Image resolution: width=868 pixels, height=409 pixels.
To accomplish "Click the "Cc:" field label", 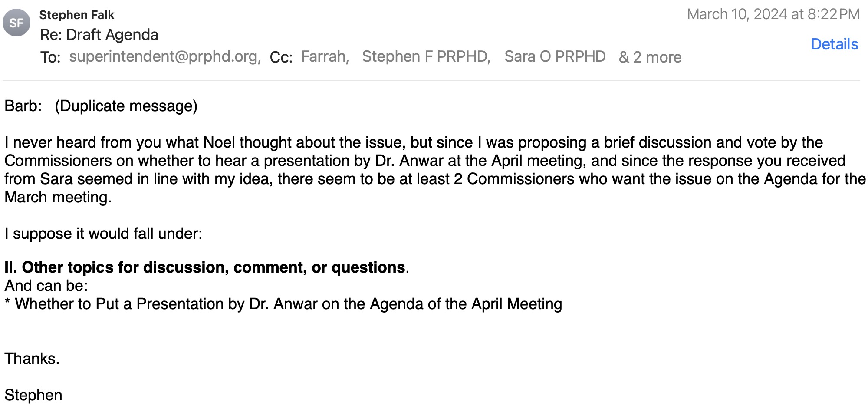I will pos(281,57).
